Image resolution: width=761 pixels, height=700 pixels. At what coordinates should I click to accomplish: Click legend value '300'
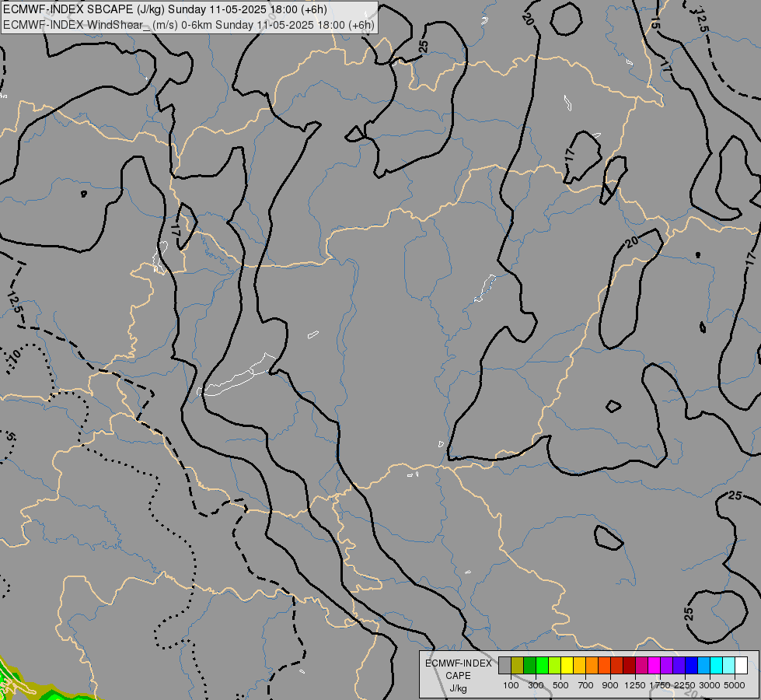[536, 685]
